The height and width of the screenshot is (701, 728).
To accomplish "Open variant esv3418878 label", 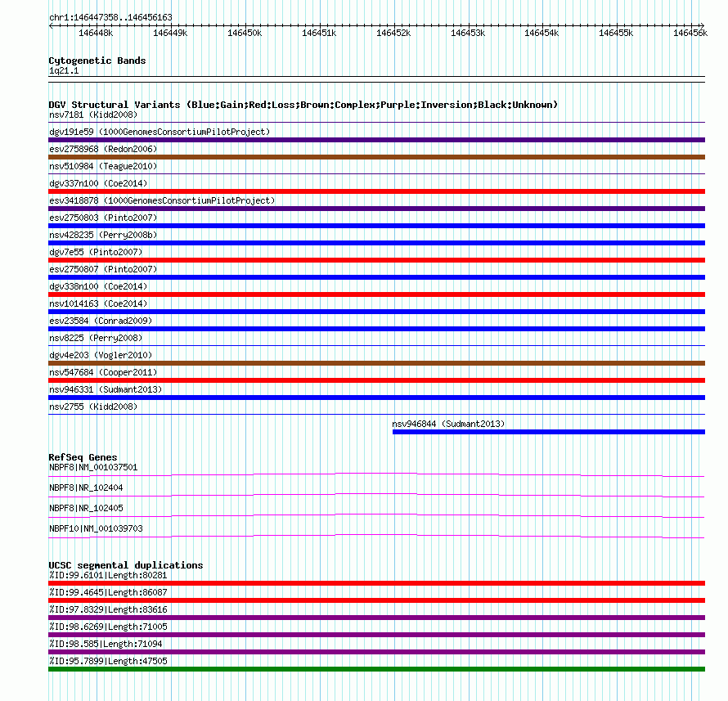I will (162, 200).
